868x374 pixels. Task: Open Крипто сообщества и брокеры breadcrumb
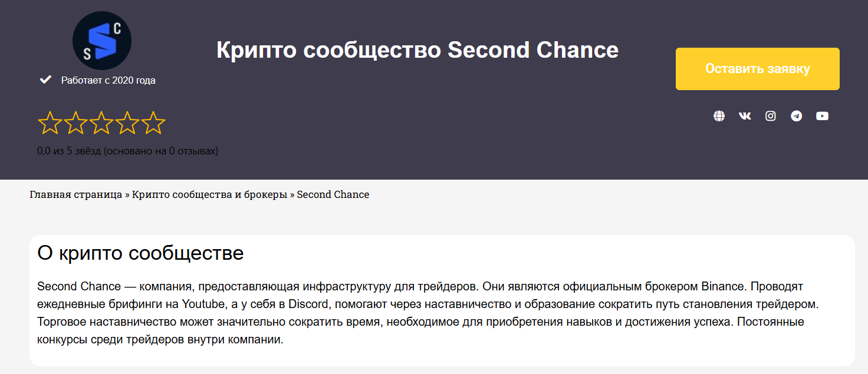[x=209, y=194]
